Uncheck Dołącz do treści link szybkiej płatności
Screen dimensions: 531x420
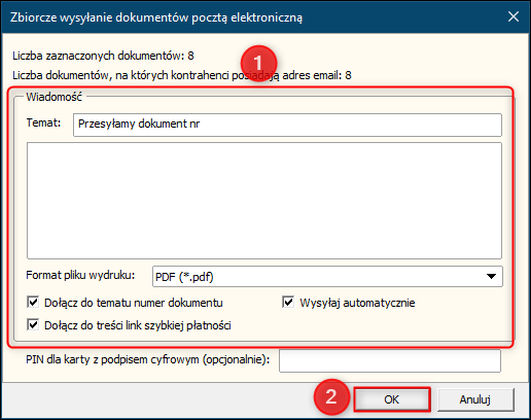(x=33, y=325)
